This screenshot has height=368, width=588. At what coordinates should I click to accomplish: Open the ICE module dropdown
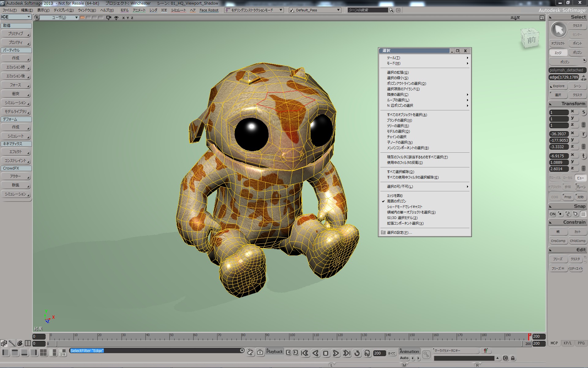[x=16, y=17]
